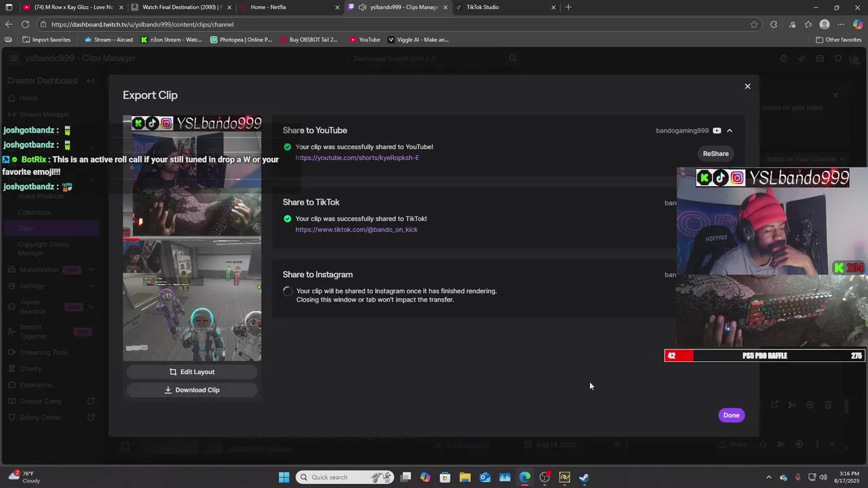The image size is (868, 488).
Task: Open Stream – Aircast bookmark
Action: click(x=108, y=40)
